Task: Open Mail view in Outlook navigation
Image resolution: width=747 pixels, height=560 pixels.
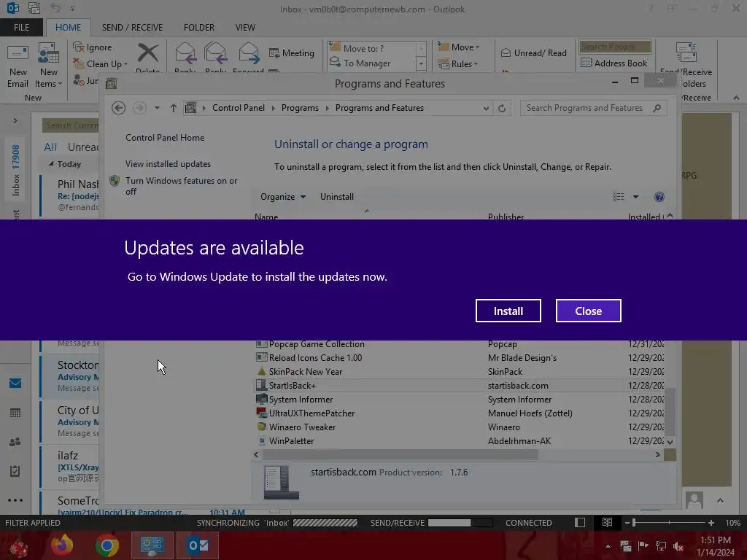Action: pos(15,383)
